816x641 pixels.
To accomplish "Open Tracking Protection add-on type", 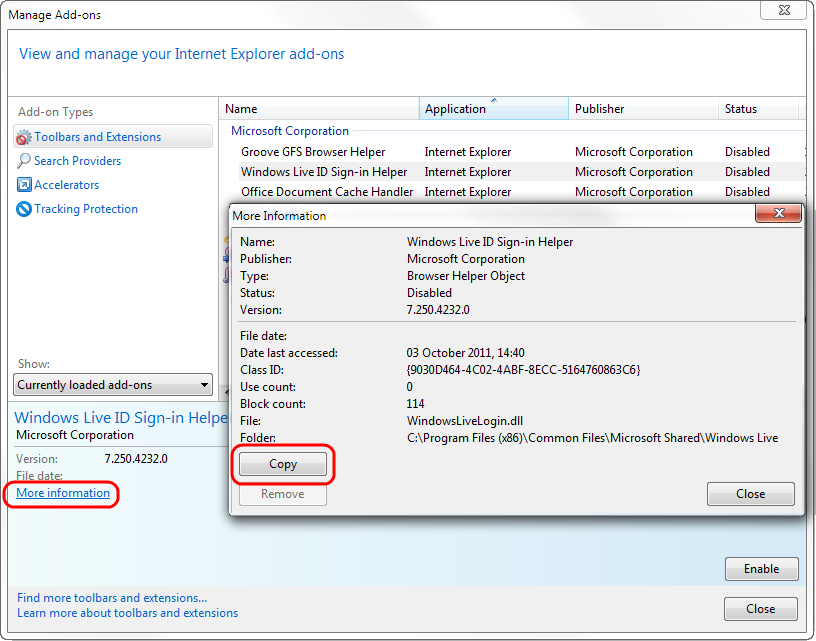I will coord(86,209).
